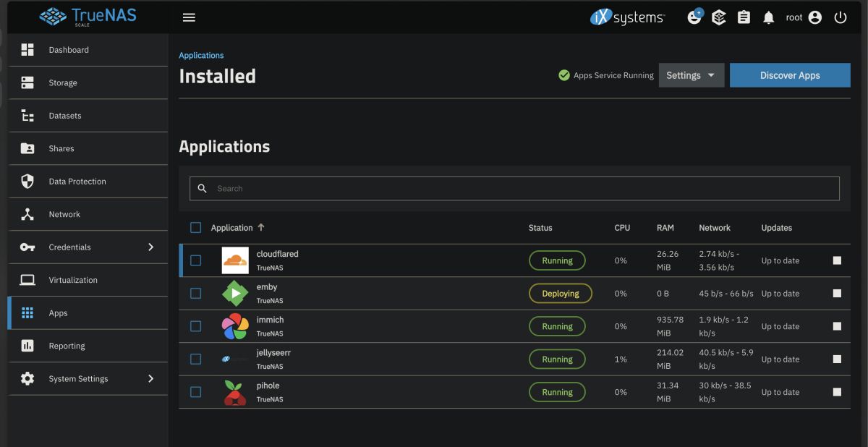Screen dimensions: 868x447
Task: Click the hamburger menu icon to collapse sidebar
Action: coord(189,17)
